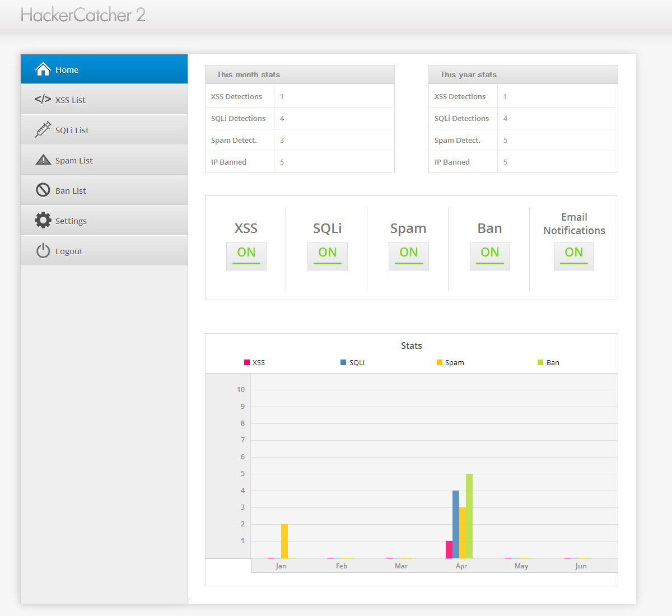The height and width of the screenshot is (616, 672).
Task: Click the "10" y-axis label
Action: pos(241,389)
